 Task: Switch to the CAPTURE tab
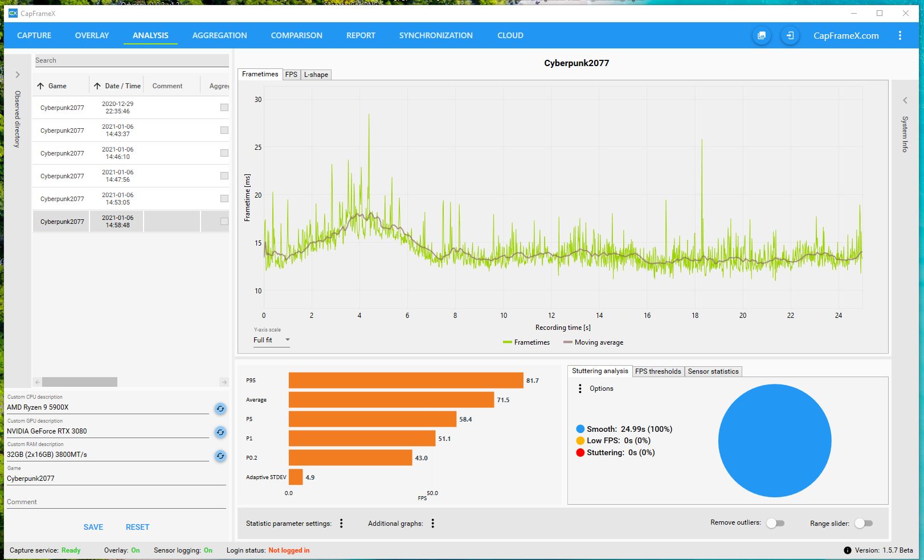coord(34,35)
